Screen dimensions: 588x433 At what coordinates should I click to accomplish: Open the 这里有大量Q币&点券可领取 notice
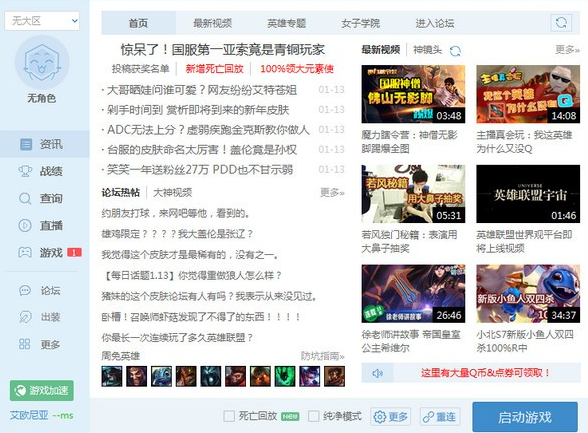pos(485,373)
